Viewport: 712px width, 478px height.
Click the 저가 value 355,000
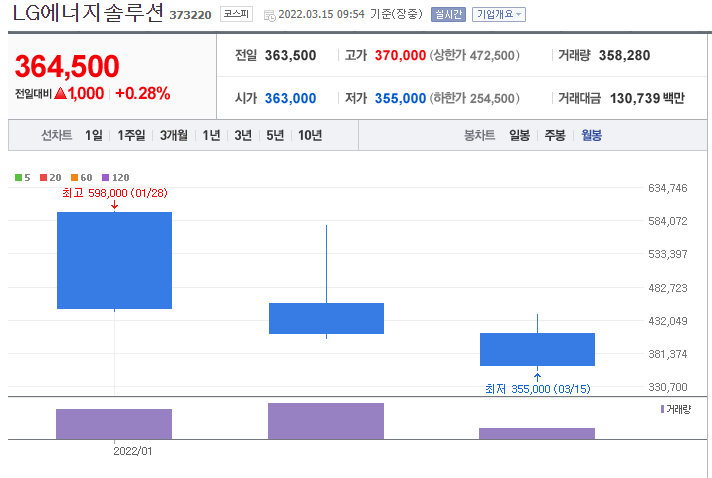400,98
